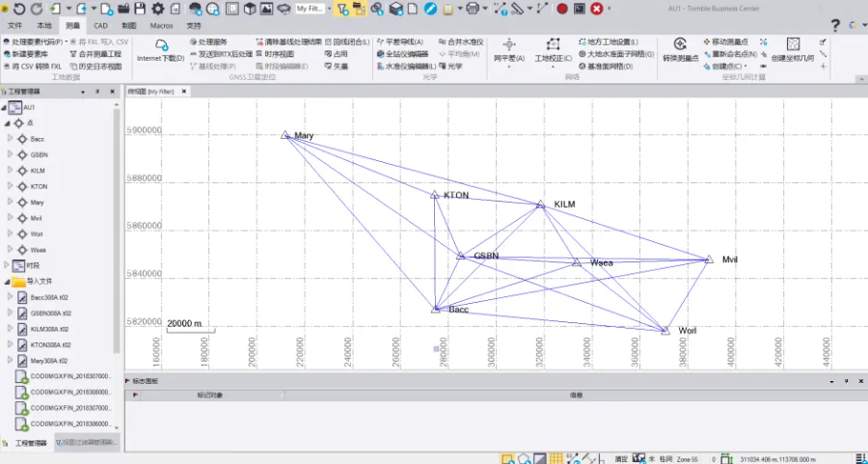Click the background image picture icon

(267, 9)
